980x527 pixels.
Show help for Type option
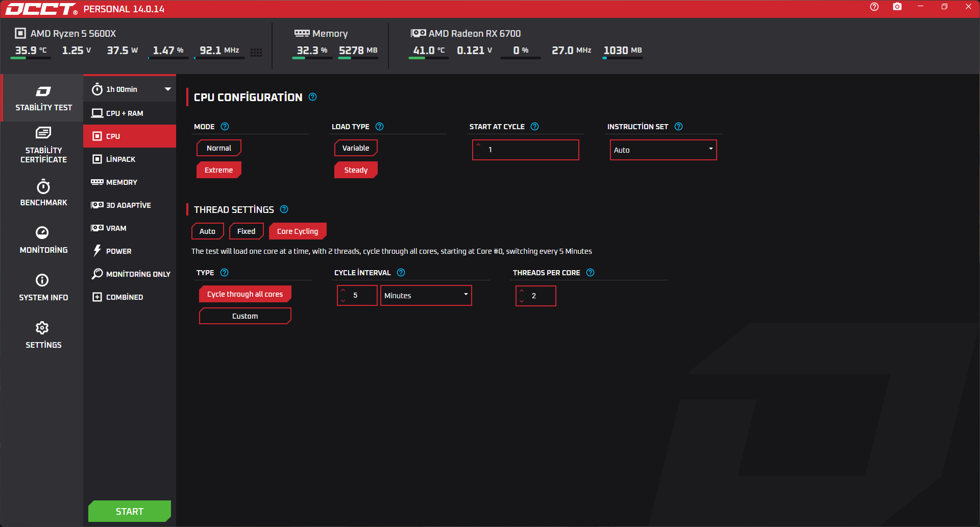[224, 273]
